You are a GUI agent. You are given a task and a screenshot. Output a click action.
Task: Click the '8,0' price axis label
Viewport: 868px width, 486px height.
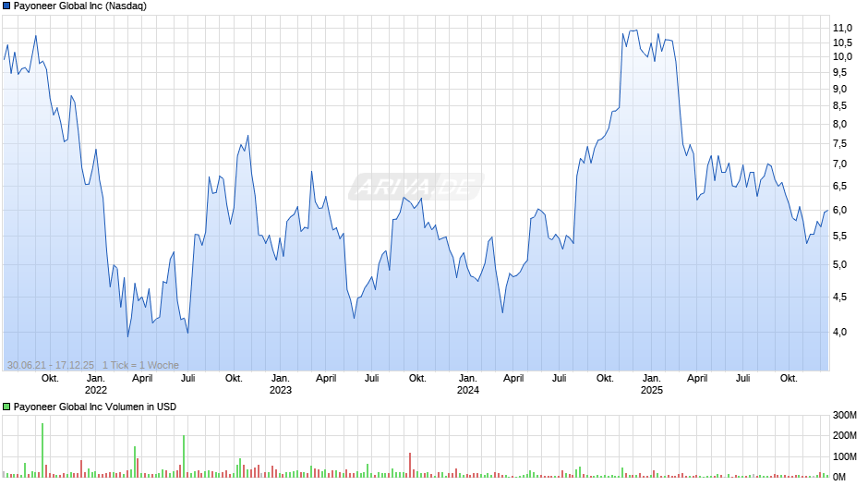pos(839,124)
